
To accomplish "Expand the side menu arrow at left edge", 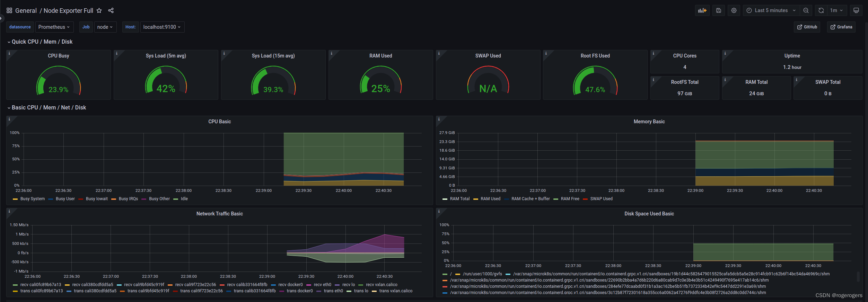I will click(1, 18).
